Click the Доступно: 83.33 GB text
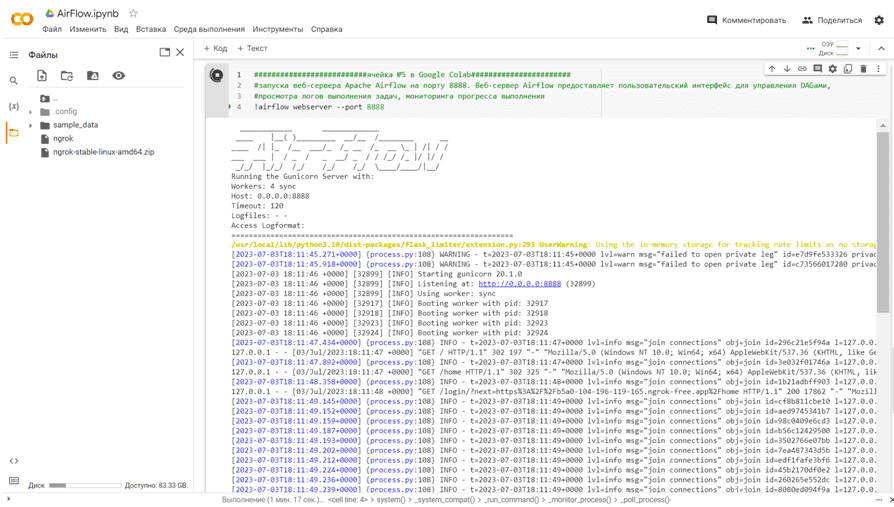Image resolution: width=894 pixels, height=507 pixels. [156, 485]
